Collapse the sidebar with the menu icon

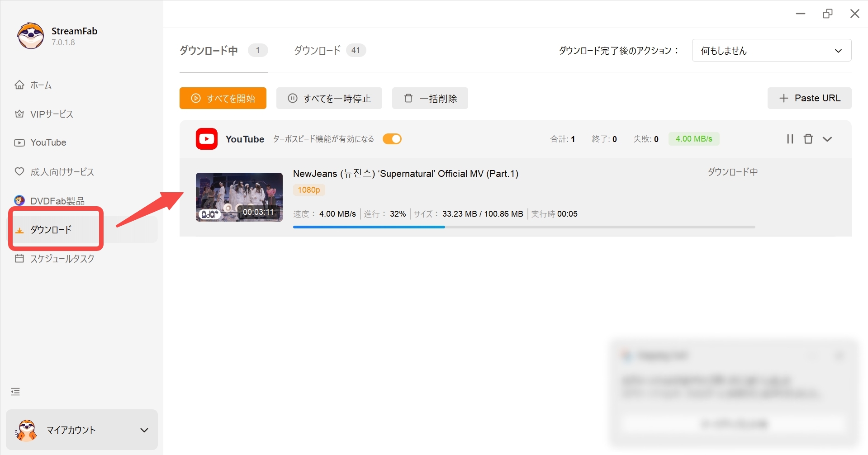pos(15,392)
